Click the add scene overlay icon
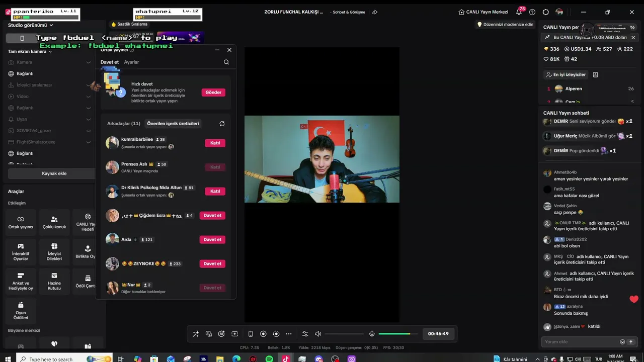The image size is (644, 362). 234,334
